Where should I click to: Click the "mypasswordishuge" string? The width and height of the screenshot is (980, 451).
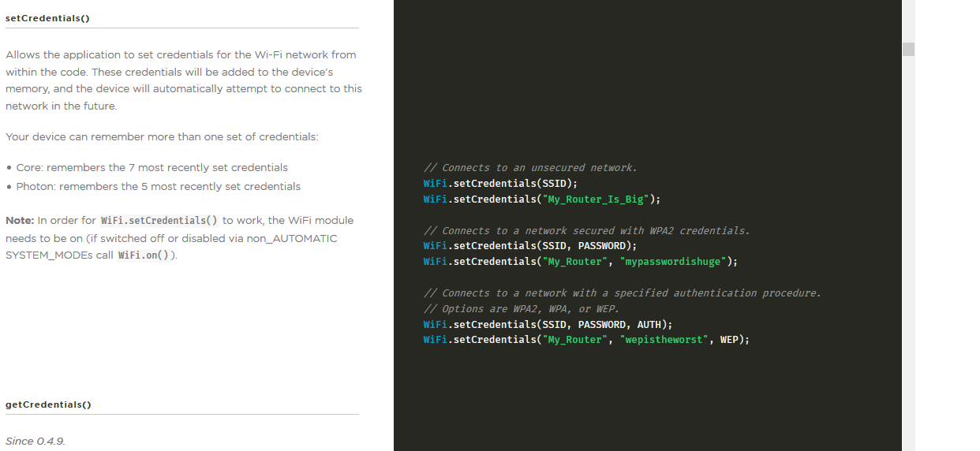pos(673,261)
